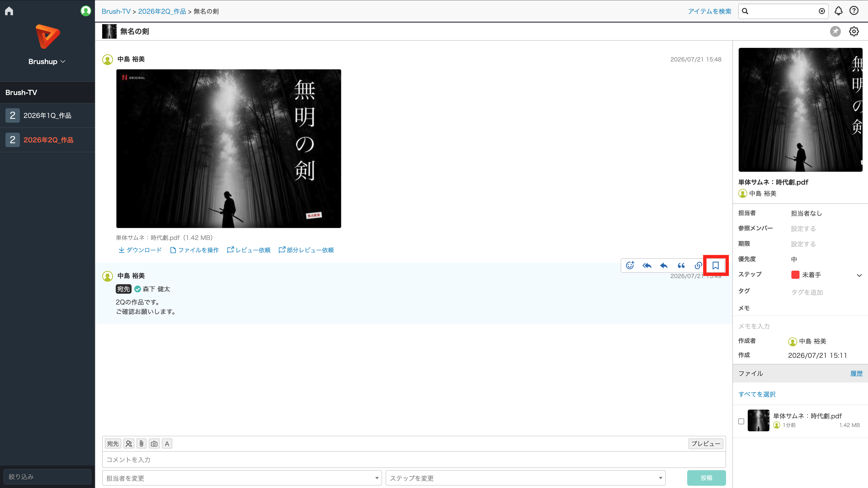Open the large 無明の剣 image preview
Screen dimensions: 868x488
click(x=229, y=148)
